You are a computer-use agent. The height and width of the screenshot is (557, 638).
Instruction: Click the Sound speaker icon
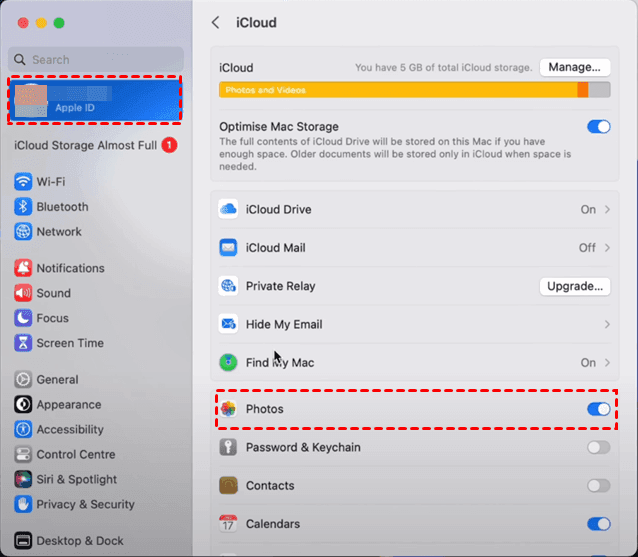click(x=23, y=293)
